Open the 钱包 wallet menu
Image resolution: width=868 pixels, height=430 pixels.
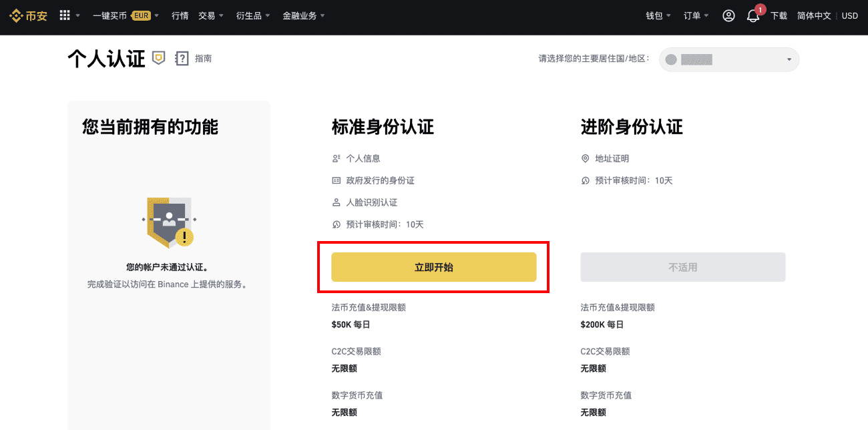click(x=654, y=15)
